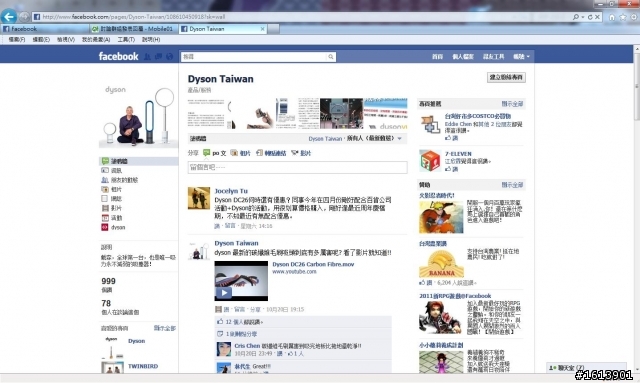
Task: Open the browser favorites star icon
Action: coord(623,17)
